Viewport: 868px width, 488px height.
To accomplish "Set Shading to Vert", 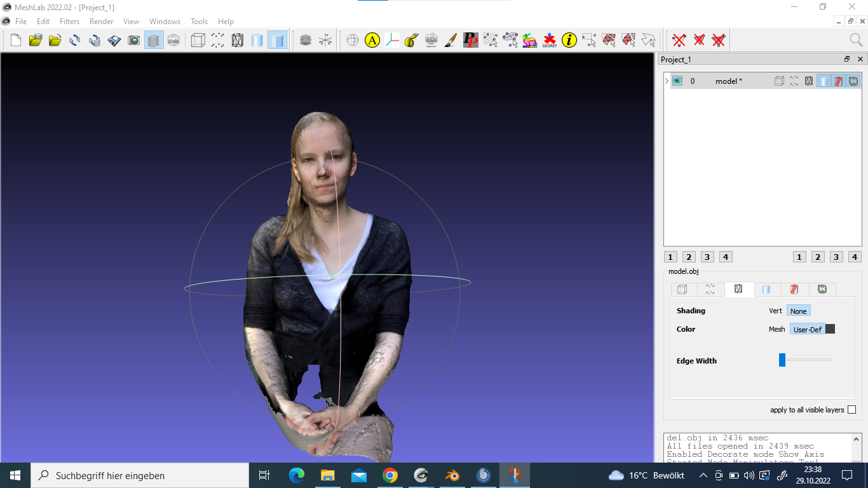I will (x=775, y=311).
